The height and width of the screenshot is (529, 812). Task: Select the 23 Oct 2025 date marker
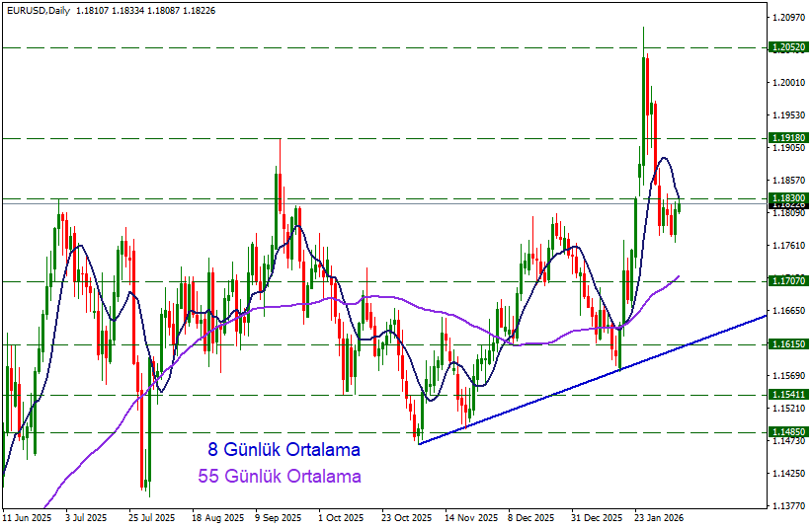[x=405, y=517]
